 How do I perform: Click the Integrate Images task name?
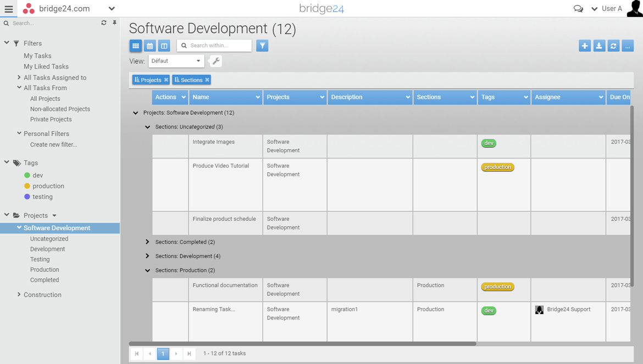click(214, 142)
